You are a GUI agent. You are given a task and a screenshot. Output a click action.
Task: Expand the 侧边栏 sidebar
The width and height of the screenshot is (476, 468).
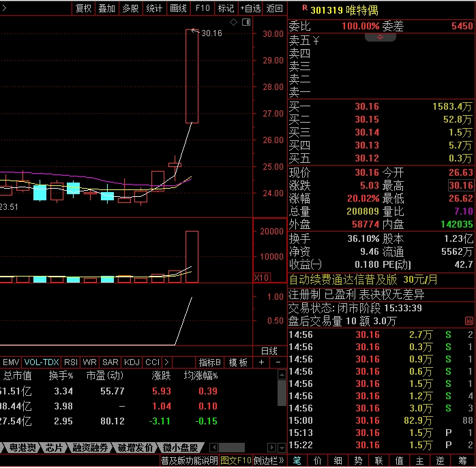click(x=269, y=461)
